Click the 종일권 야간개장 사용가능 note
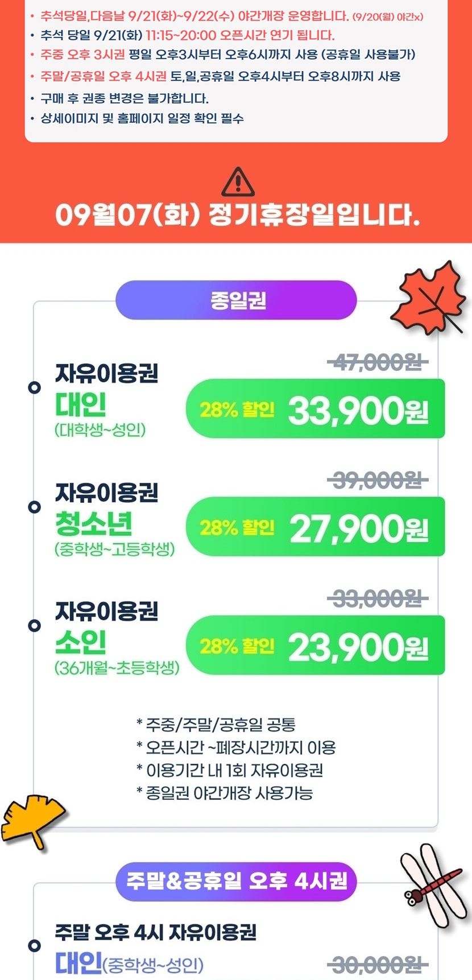 point(225,793)
